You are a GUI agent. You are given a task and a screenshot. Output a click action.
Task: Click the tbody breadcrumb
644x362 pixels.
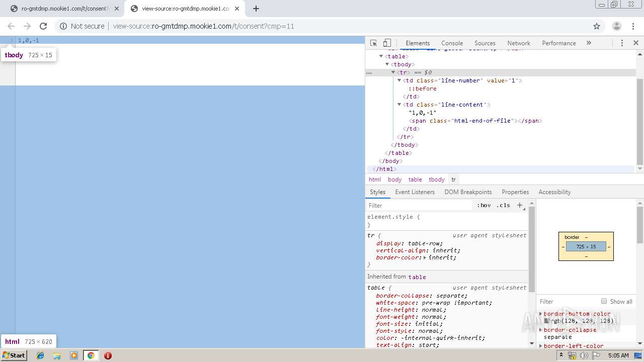(436, 179)
